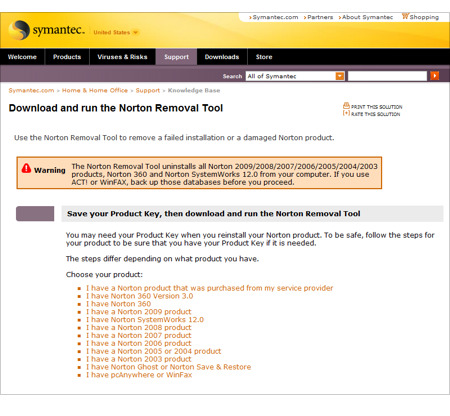Choose I have a Norton 2007 product
This screenshot has height=416, width=450.
[139, 335]
